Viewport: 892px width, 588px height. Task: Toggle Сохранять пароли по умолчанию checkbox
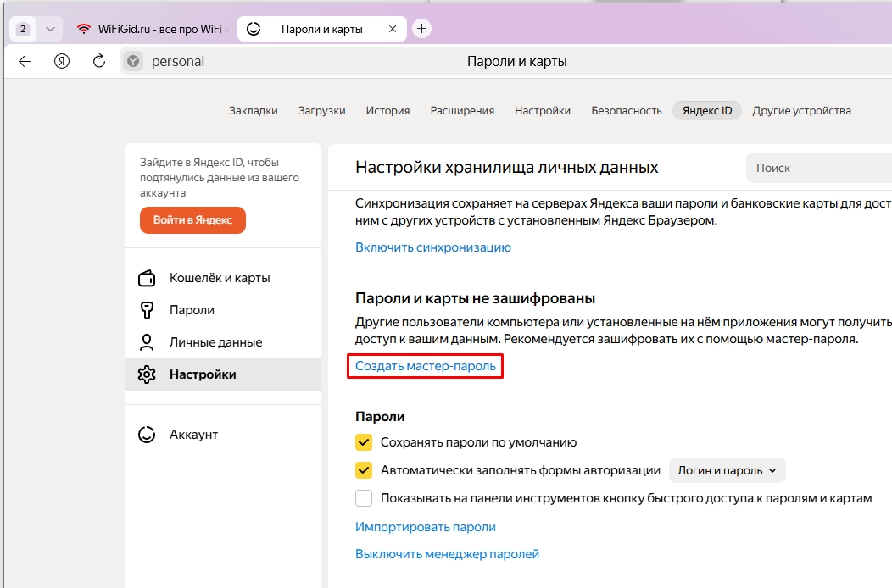coord(364,442)
